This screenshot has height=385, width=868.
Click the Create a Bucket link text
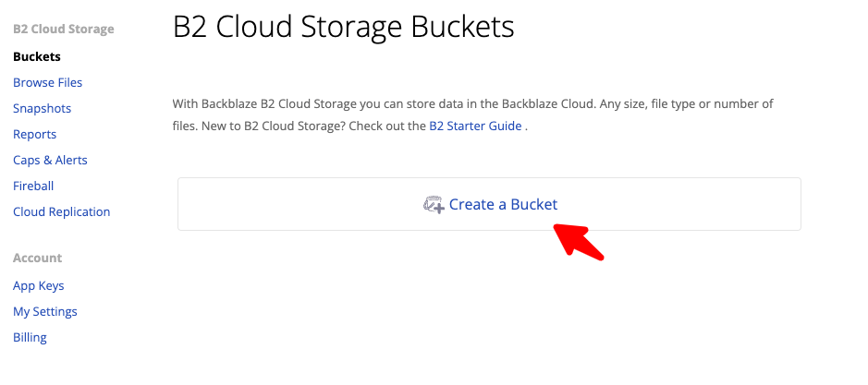503,205
